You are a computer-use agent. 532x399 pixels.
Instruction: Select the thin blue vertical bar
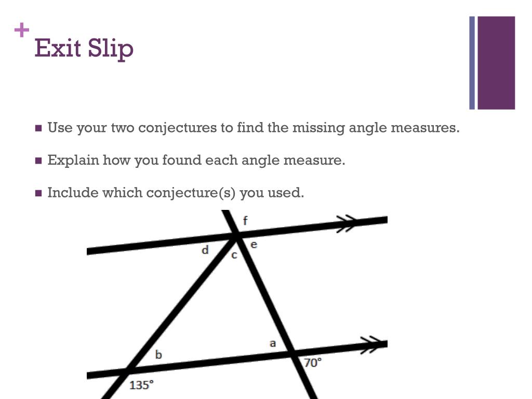click(x=472, y=63)
